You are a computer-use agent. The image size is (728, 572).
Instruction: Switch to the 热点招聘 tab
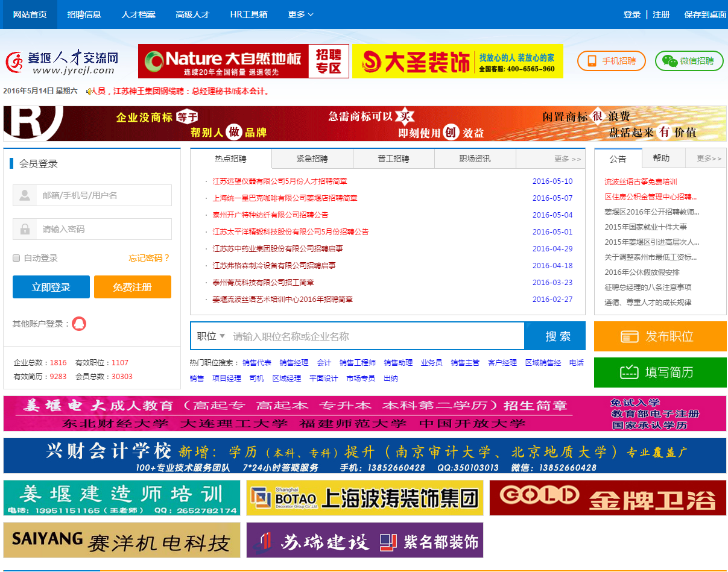point(230,159)
